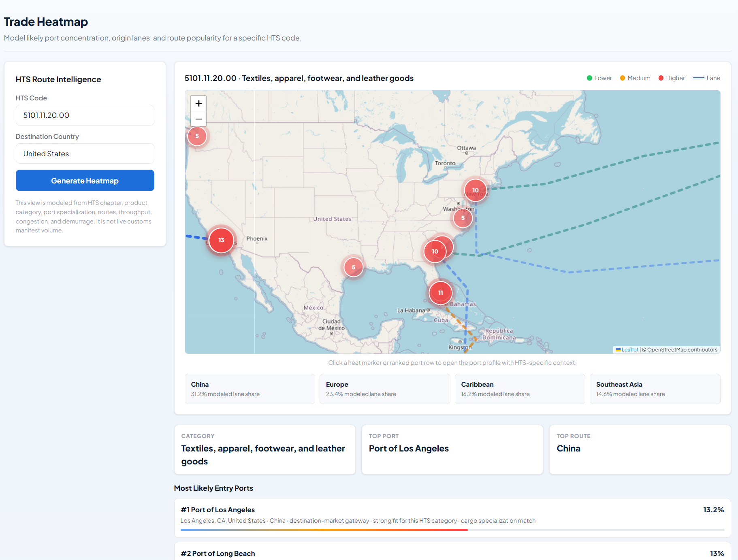Screen dimensions: 738x560
Task: Click the Caribbean lane share card
Action: tap(519, 389)
